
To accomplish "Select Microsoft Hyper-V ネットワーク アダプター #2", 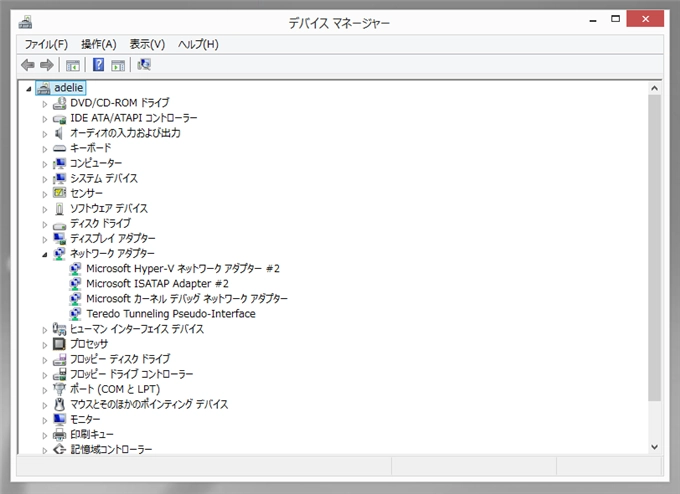I will coord(183,269).
